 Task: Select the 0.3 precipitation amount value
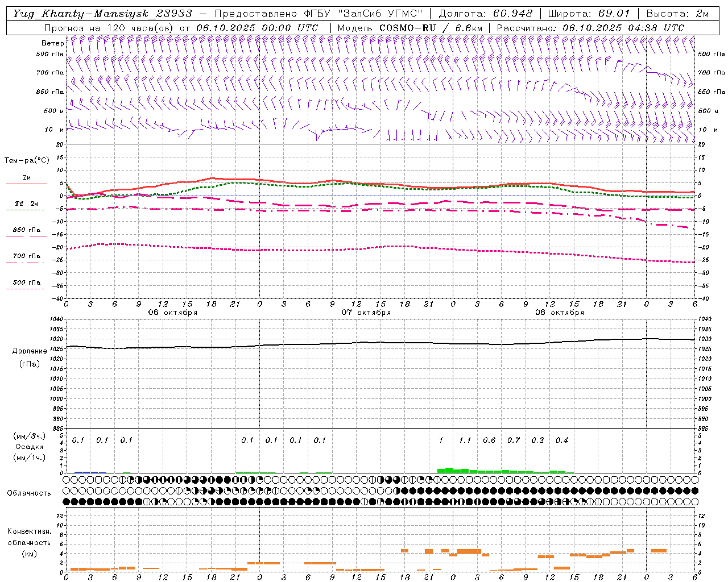click(537, 440)
